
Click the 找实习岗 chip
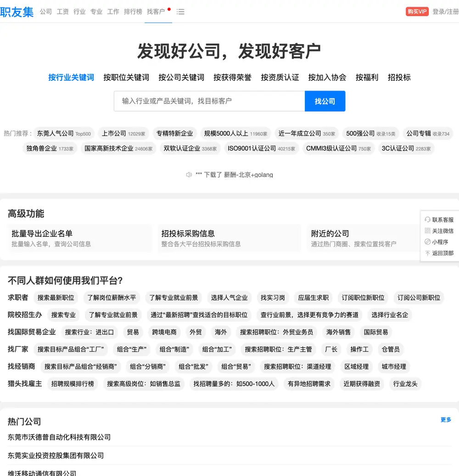273,298
